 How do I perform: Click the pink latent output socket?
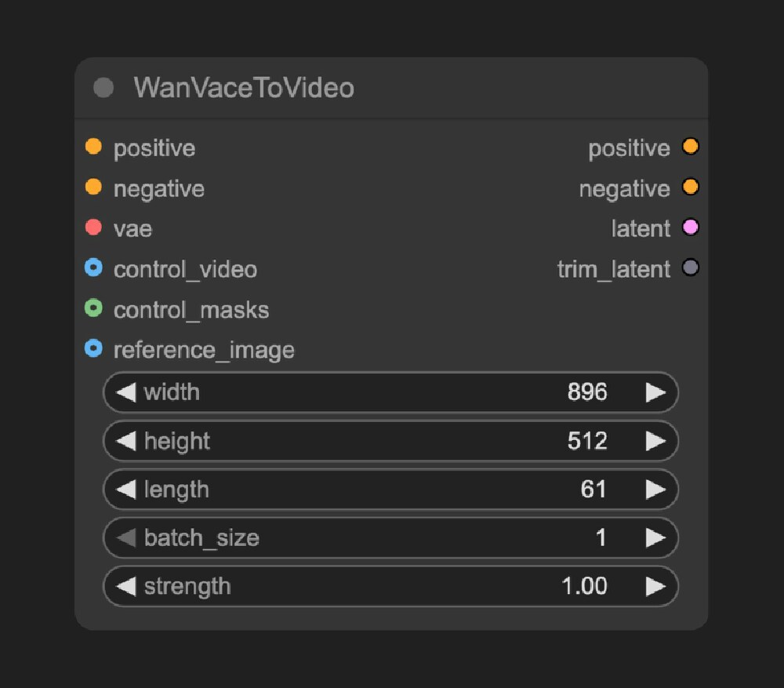[x=690, y=228]
